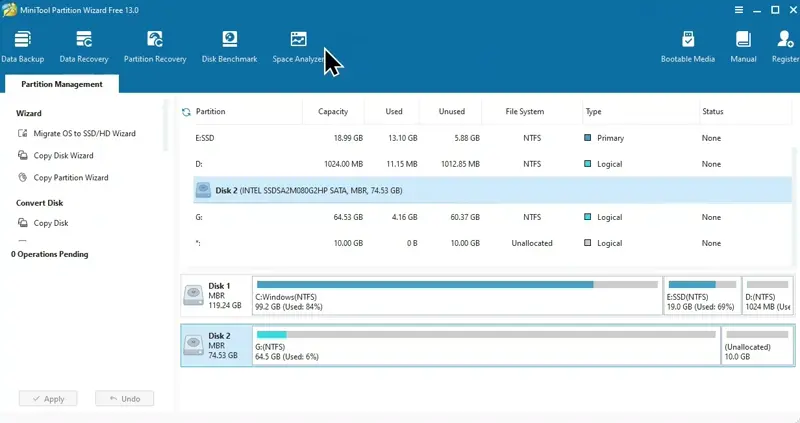Click the Logical type swatch for D:
The image size is (800, 423).
click(x=587, y=164)
